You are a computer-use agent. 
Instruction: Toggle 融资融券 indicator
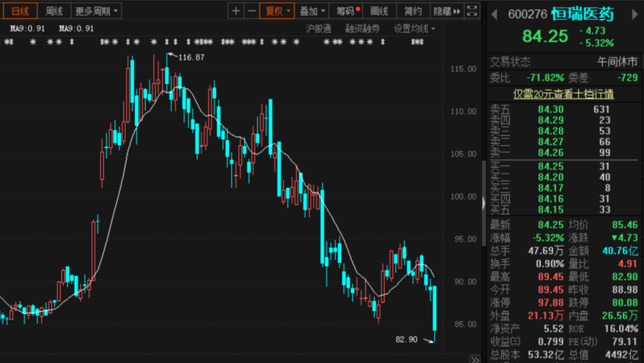point(363,28)
